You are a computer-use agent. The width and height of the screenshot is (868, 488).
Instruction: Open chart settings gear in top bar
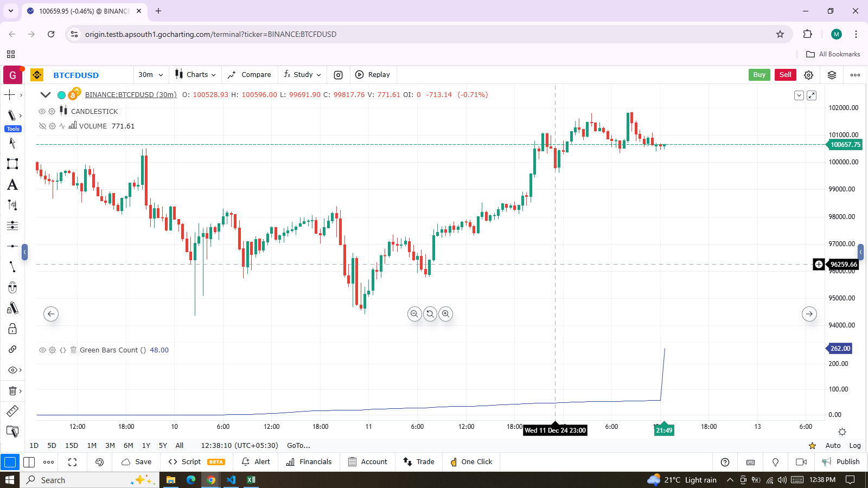[808, 75]
